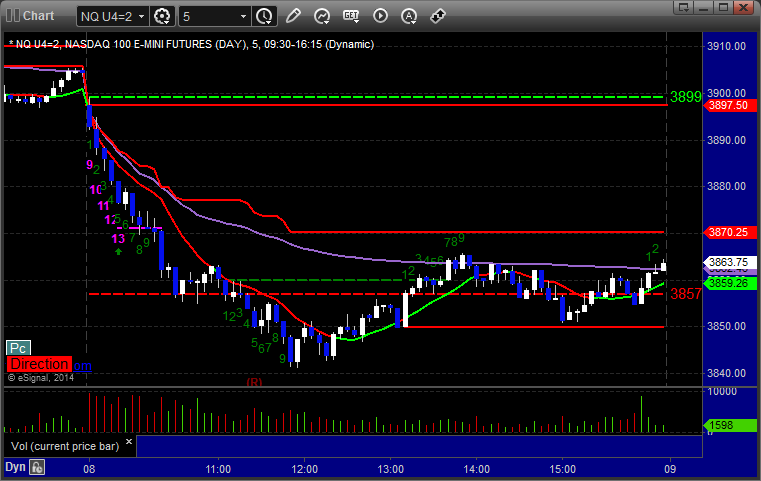
Task: Click the 3850.00 price axis label
Action: [726, 326]
